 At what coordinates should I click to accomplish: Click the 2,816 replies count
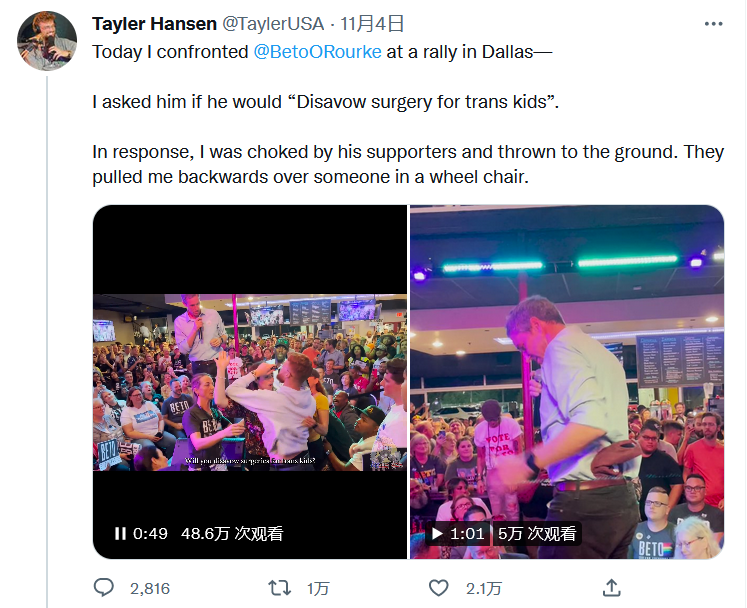[150, 588]
